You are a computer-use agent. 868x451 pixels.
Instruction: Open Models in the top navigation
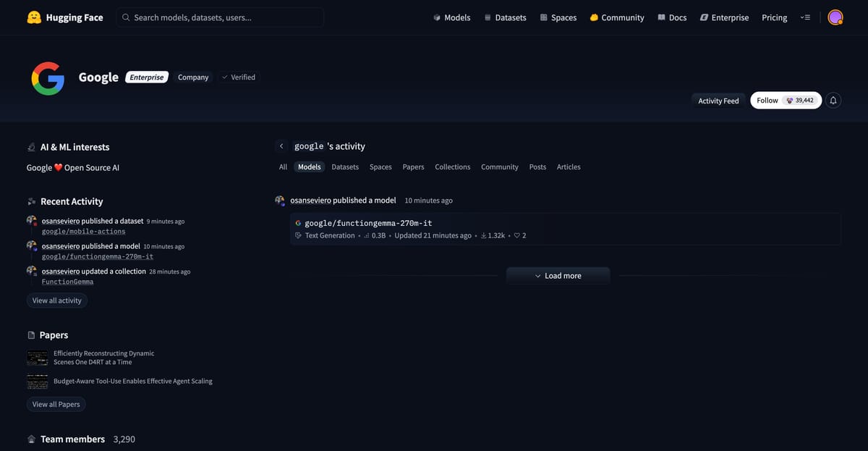[x=451, y=17]
